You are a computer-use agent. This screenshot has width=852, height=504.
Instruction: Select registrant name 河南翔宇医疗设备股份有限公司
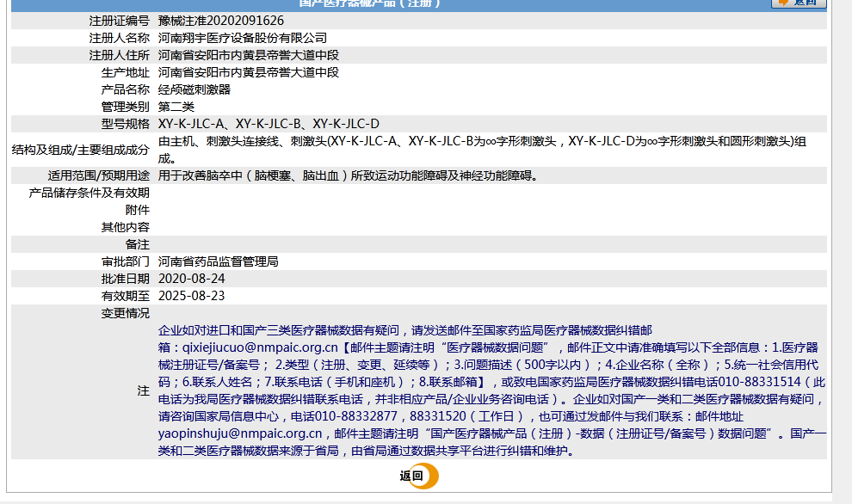pos(243,38)
